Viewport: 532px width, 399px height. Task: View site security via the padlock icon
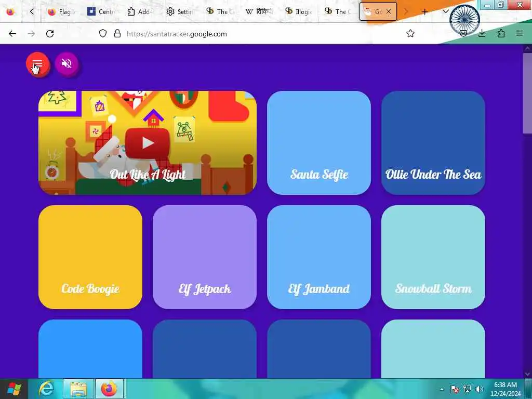tap(117, 34)
